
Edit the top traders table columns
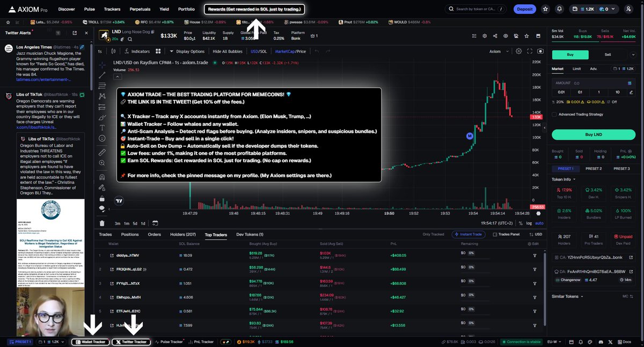(533, 244)
